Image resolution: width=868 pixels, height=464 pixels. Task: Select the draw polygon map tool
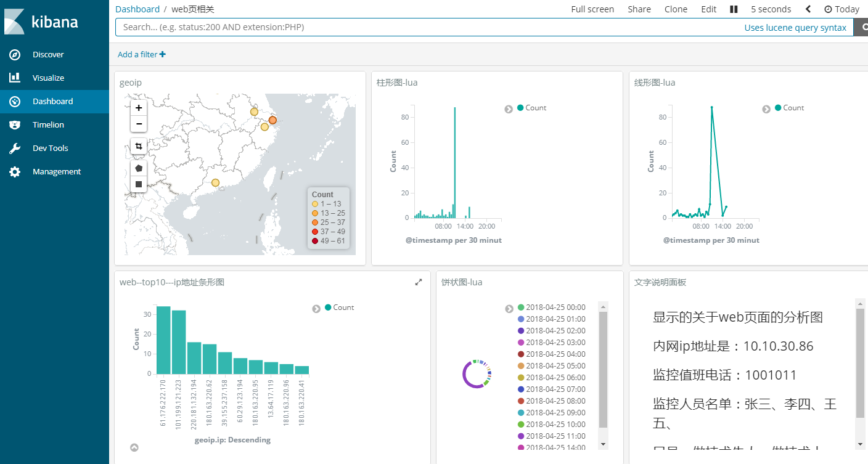point(139,168)
